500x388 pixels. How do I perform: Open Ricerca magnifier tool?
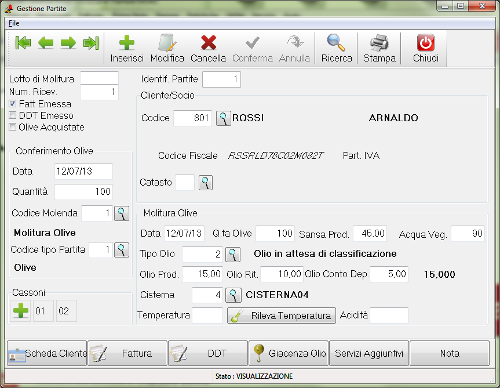pyautogui.click(x=336, y=42)
